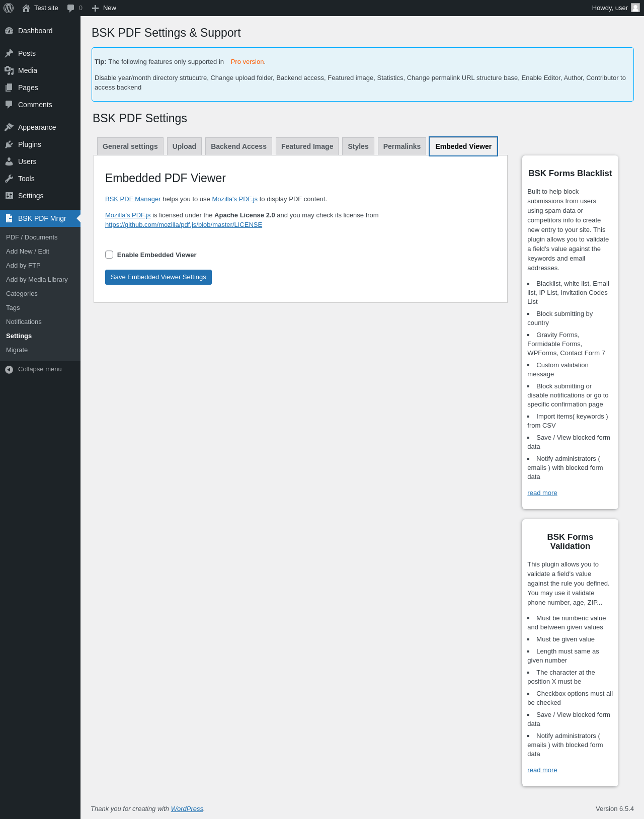
Task: Click the WordPress logo icon
Action: tap(9, 8)
